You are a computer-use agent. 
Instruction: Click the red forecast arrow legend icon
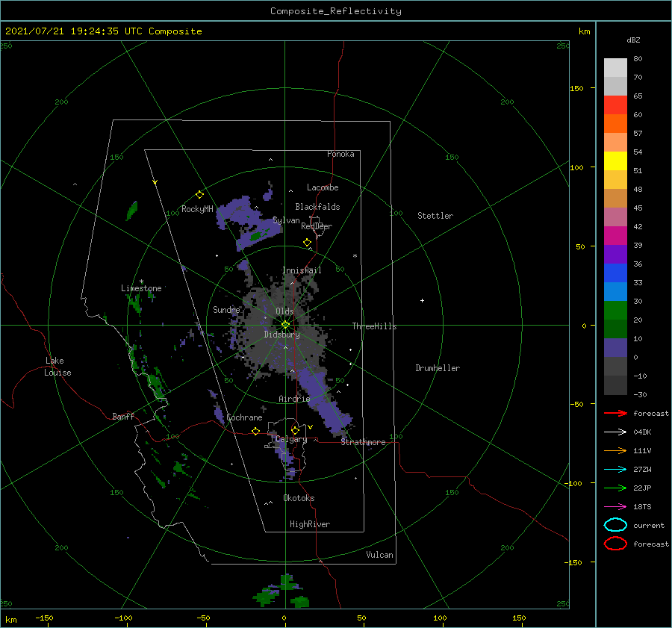pyautogui.click(x=615, y=413)
